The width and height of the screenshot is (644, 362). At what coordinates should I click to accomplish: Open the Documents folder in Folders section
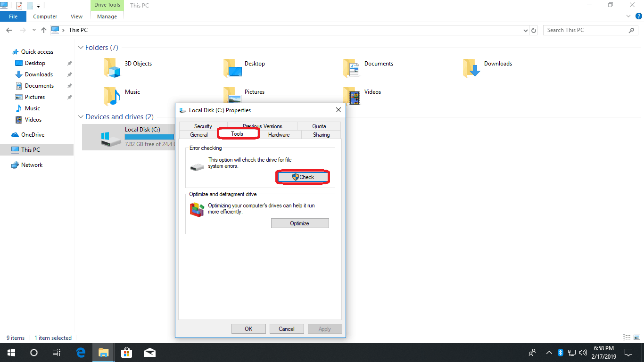352,68
